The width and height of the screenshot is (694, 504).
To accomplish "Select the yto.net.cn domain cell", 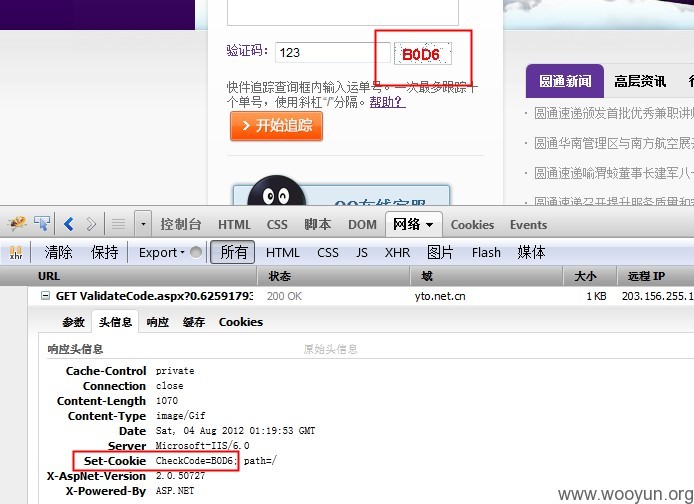I will (440, 296).
